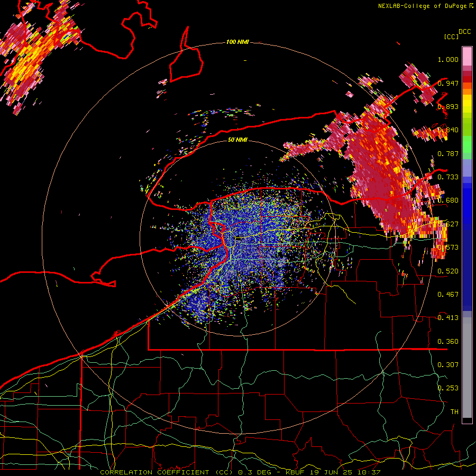Screen dimensions: 476x476
Task: Pick the bright yellow color bar segment
Action: click(x=467, y=104)
